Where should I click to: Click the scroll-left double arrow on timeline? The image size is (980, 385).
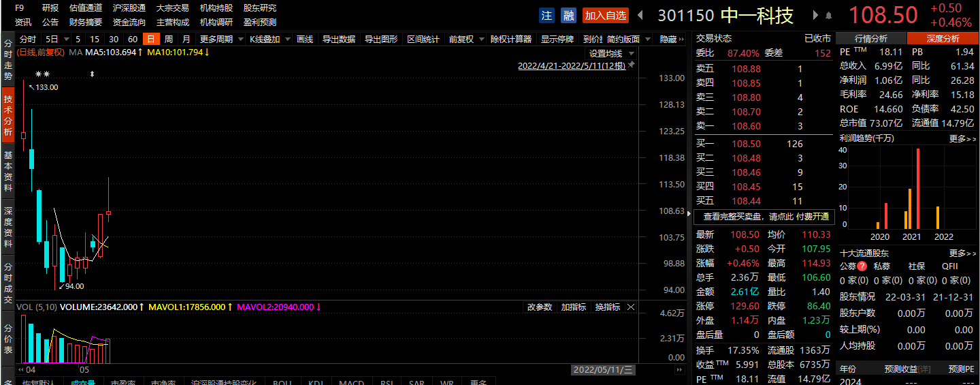tap(22, 369)
